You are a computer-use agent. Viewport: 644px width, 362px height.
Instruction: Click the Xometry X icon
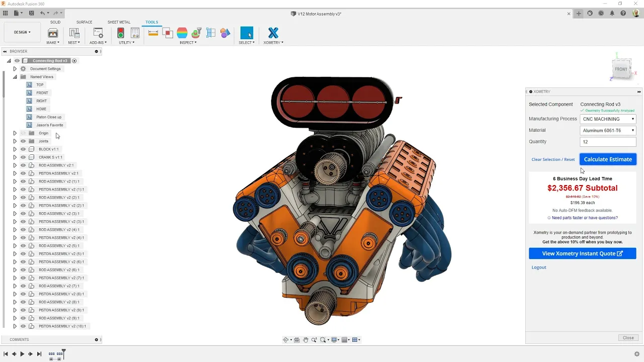pos(273,33)
